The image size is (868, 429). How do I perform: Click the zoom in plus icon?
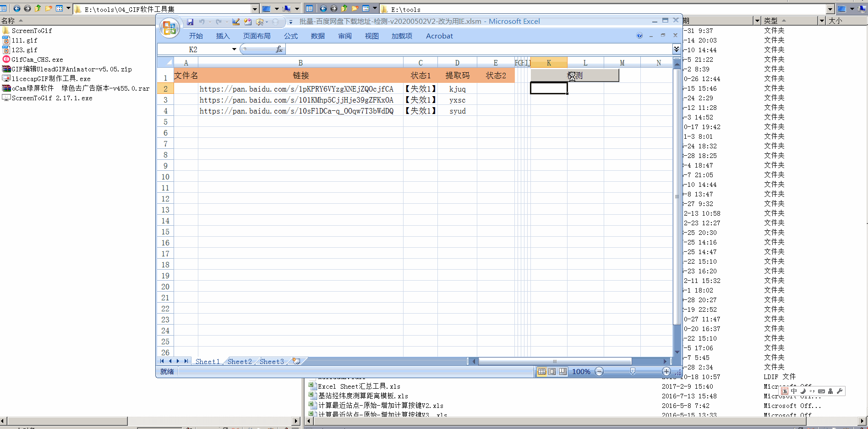click(666, 371)
